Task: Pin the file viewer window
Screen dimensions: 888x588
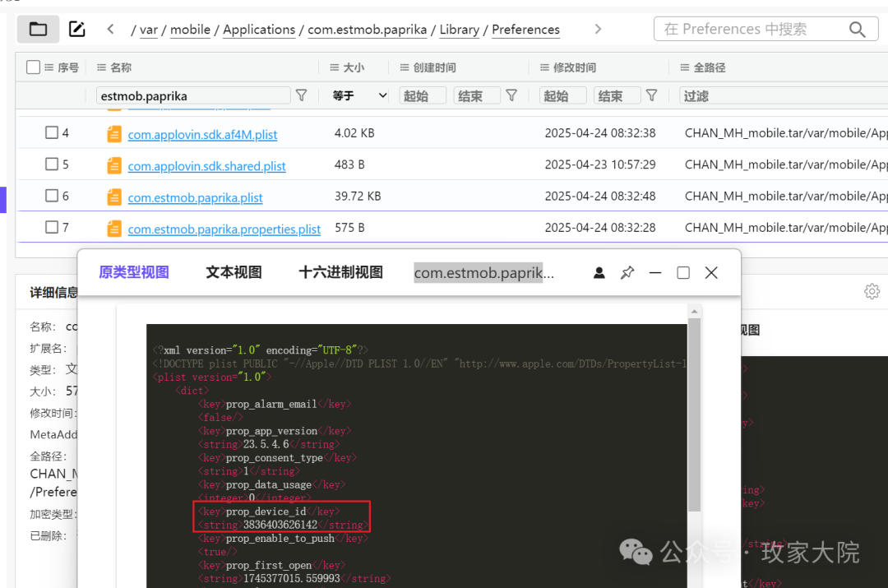Action: click(627, 273)
